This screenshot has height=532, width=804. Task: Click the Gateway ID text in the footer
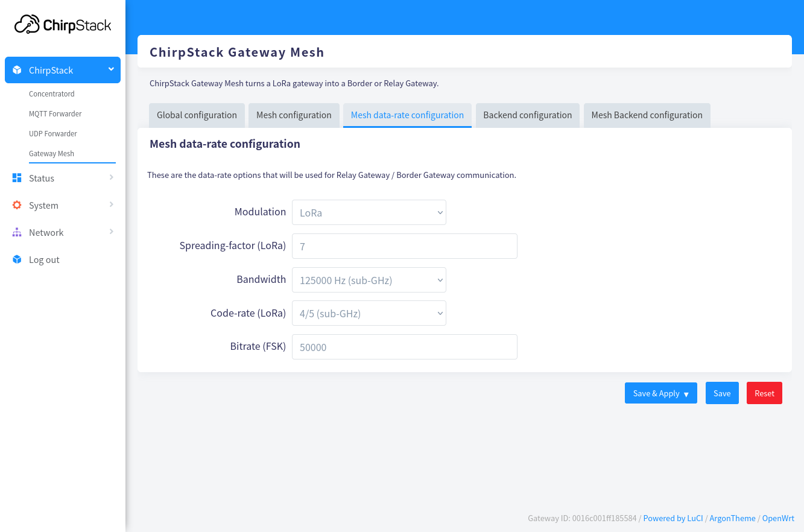pyautogui.click(x=582, y=518)
